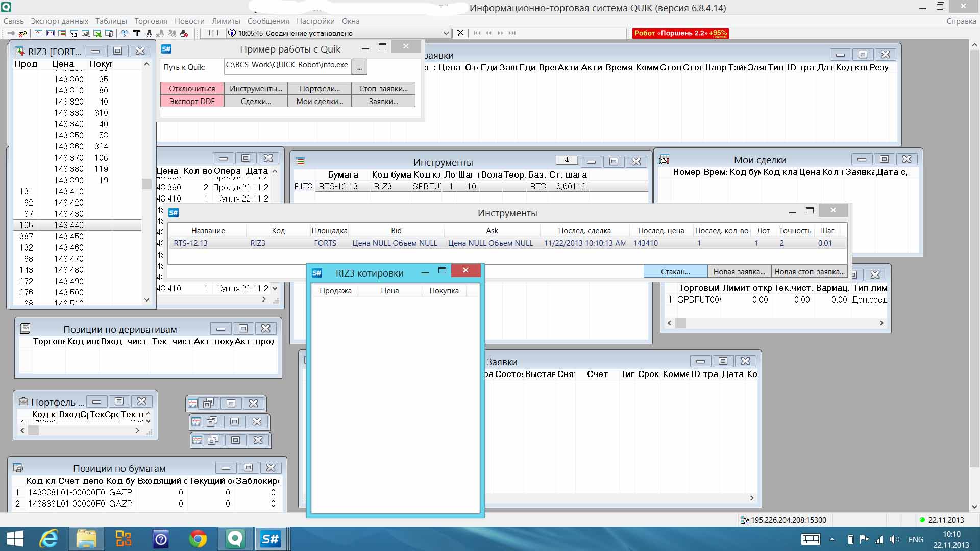Click the last-message fast-forward arrow icon

512,33
